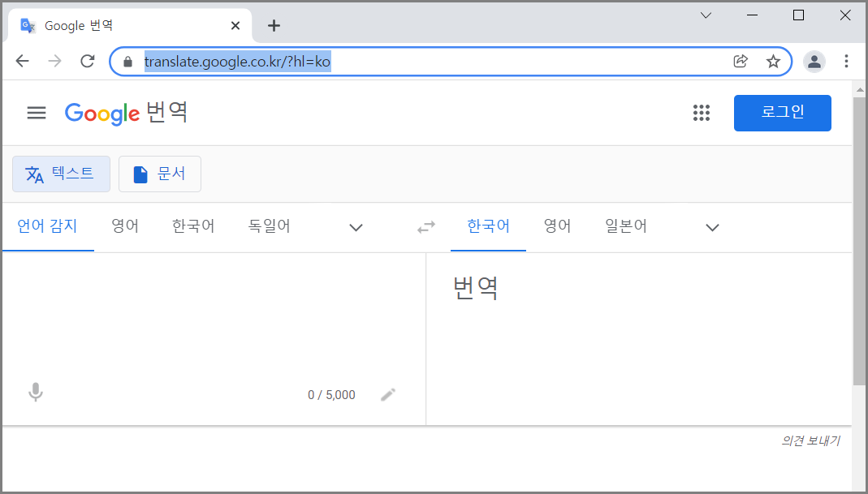The height and width of the screenshot is (494, 868).
Task: Click the share page icon in address bar
Action: tap(741, 61)
